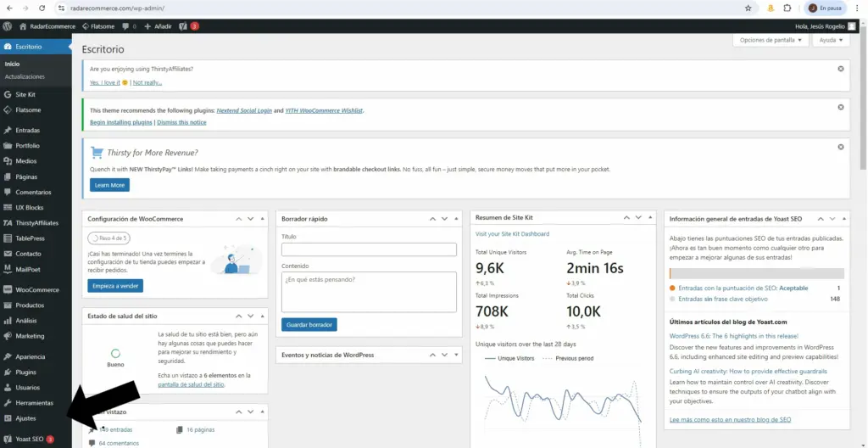Open Yoast notifications icon in admin bar
The height and width of the screenshot is (448, 868).
pos(189,26)
